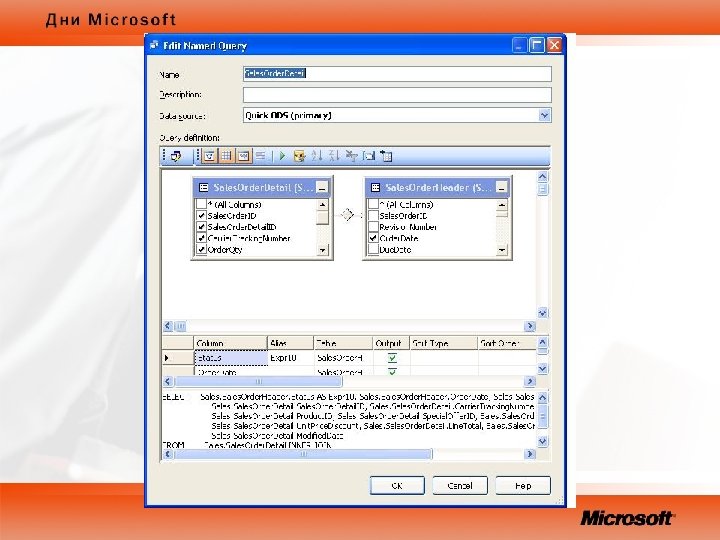Apply Sort Descending from the toolbar
Image resolution: width=720 pixels, height=540 pixels.
334,156
